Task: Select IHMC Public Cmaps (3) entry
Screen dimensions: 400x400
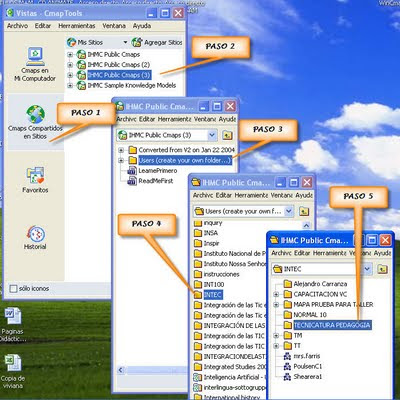Action: coord(119,75)
